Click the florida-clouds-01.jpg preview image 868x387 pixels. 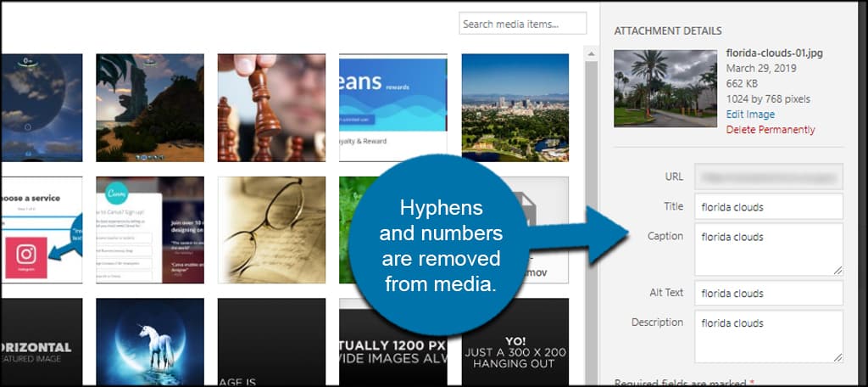[665, 89]
